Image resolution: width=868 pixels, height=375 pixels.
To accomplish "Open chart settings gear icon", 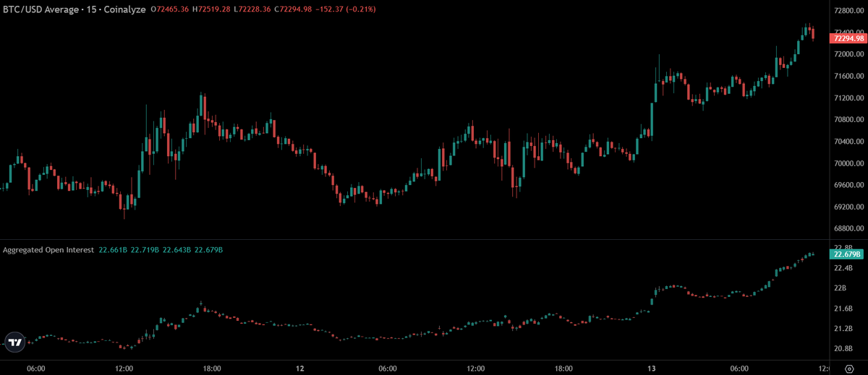I will [x=850, y=368].
